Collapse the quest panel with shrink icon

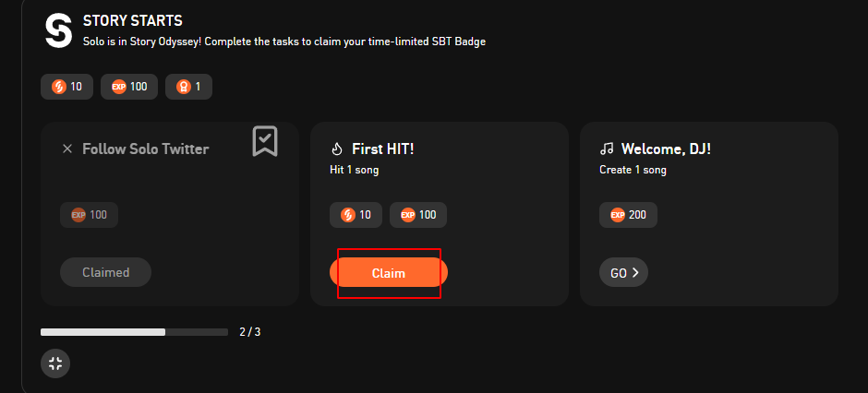pos(55,363)
